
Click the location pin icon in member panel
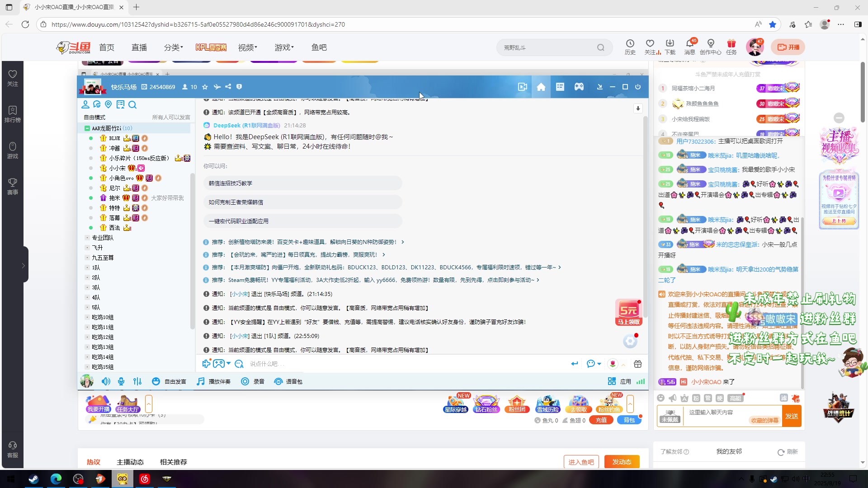click(108, 104)
